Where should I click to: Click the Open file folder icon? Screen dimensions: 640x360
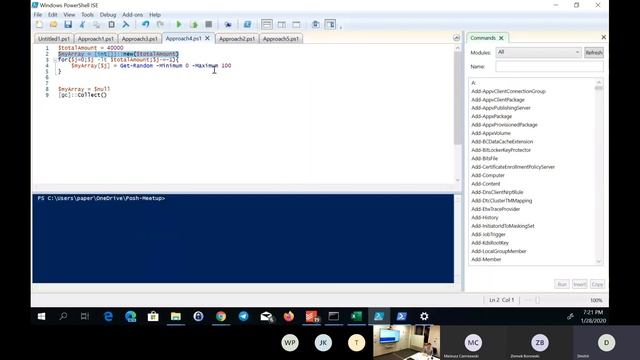tap(53, 24)
